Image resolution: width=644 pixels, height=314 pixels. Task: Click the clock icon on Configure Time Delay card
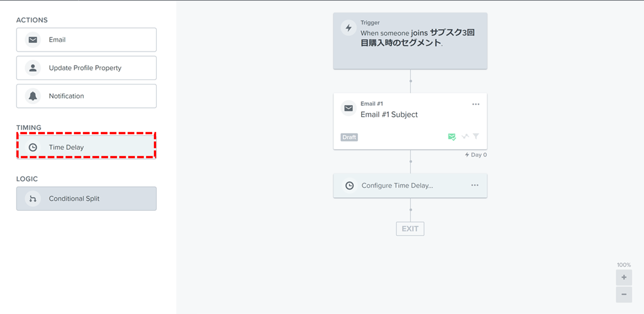(349, 186)
